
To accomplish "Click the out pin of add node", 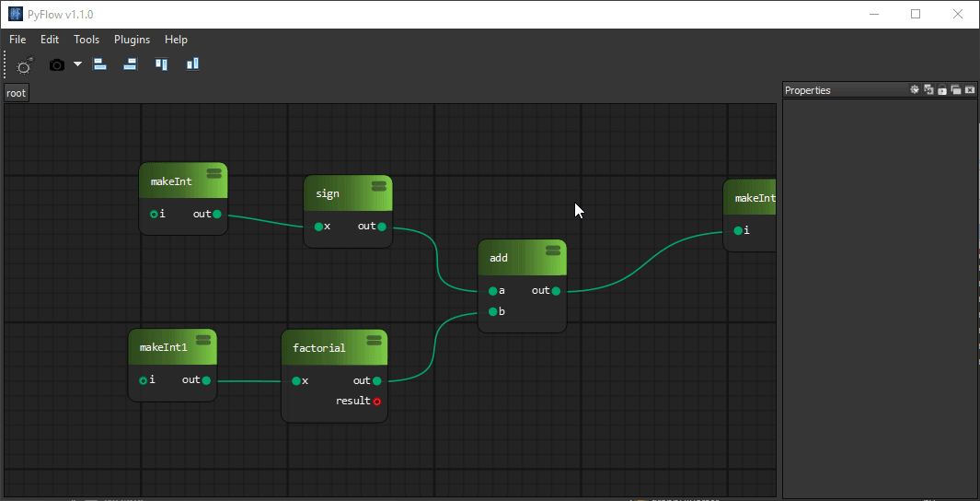I will click(556, 291).
